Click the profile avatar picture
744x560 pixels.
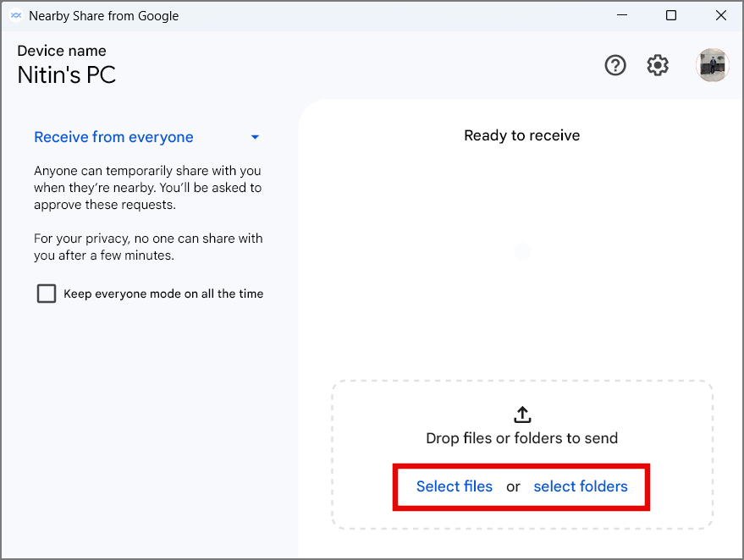pos(712,65)
